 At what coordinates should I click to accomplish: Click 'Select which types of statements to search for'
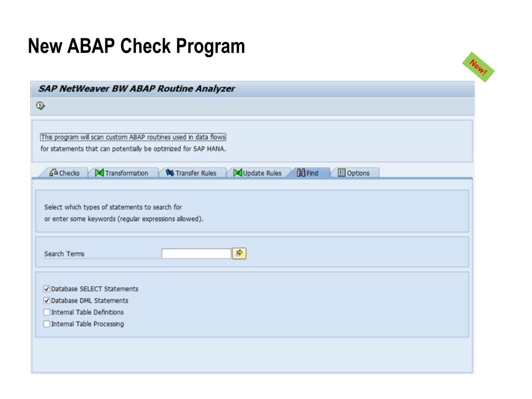[x=113, y=207]
